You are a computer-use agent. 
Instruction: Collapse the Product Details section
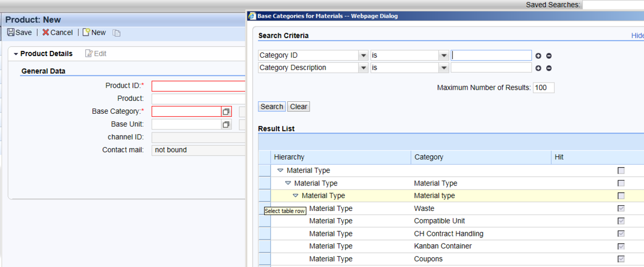pyautogui.click(x=16, y=54)
